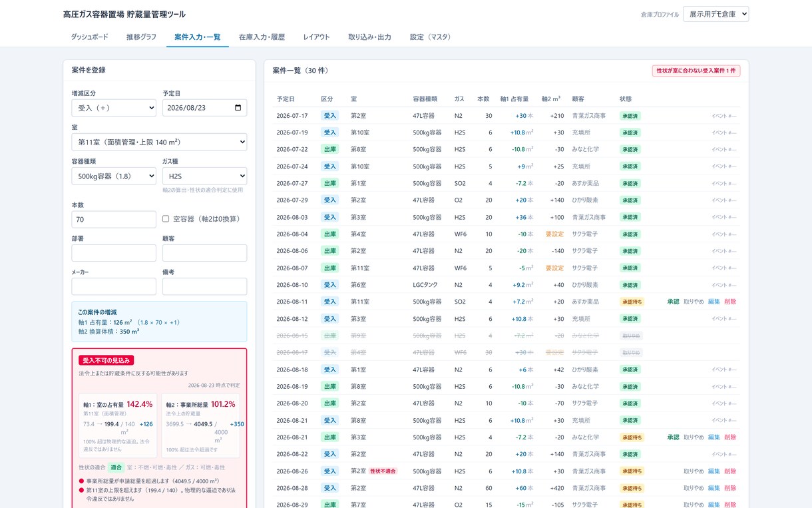Click the 本数 input field with 70
Viewport: 812px width, 508px height.
[x=114, y=219]
